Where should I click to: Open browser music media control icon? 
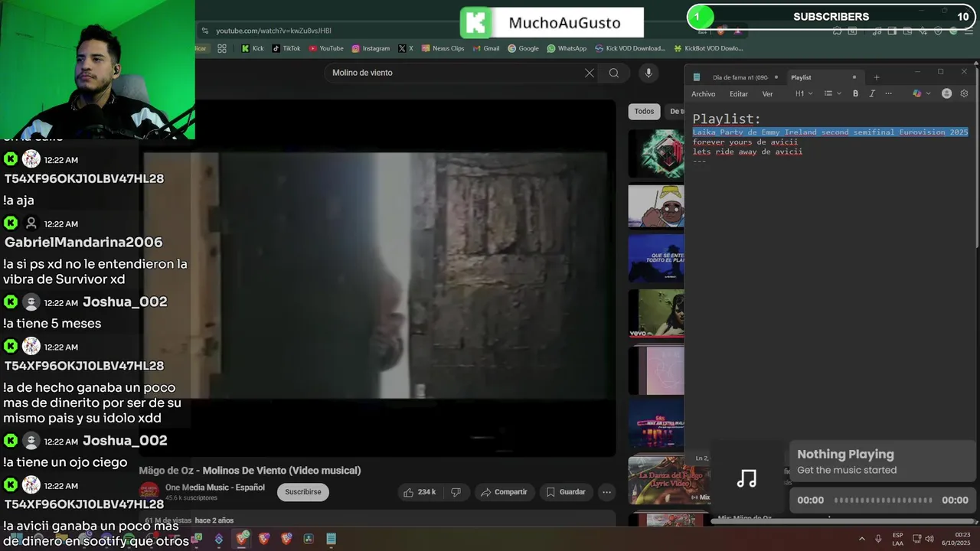877,31
